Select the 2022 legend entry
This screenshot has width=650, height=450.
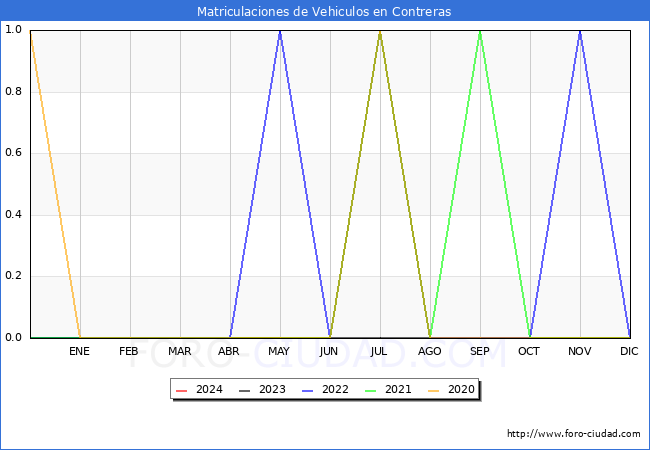click(x=325, y=390)
